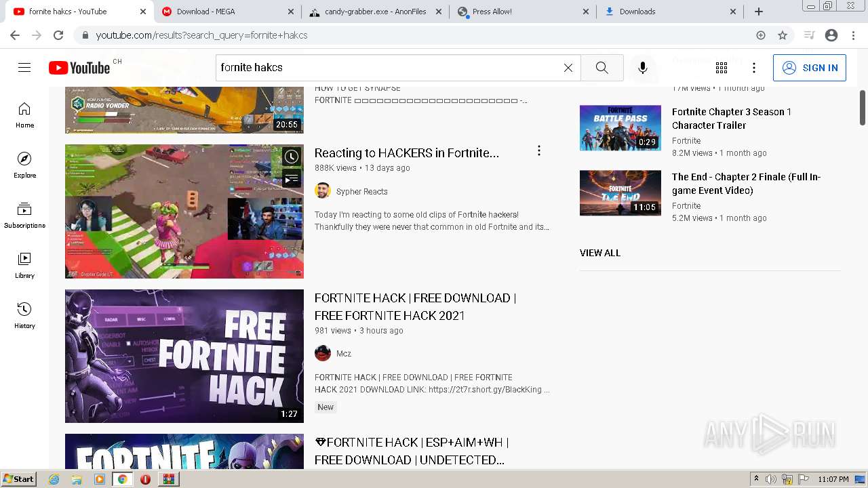Add Reacting to HACKERS to Watch later
The image size is (868, 488).
pos(292,157)
